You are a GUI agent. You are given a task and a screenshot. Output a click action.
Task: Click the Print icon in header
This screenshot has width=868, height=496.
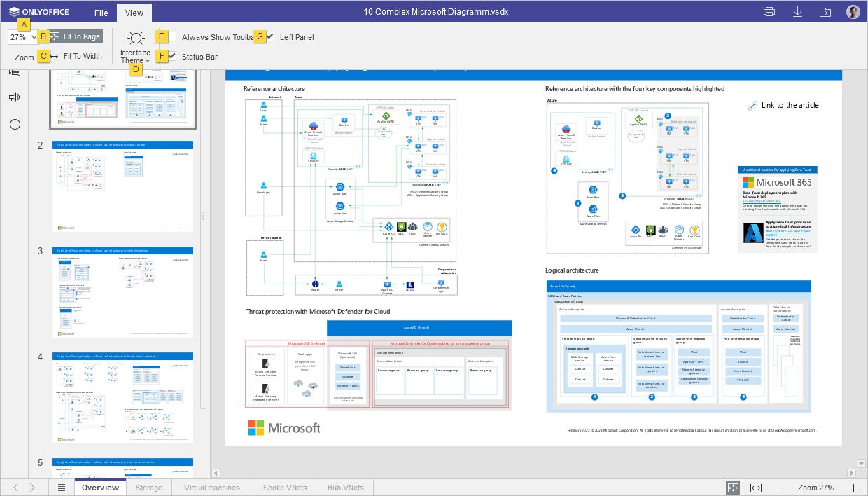(769, 12)
